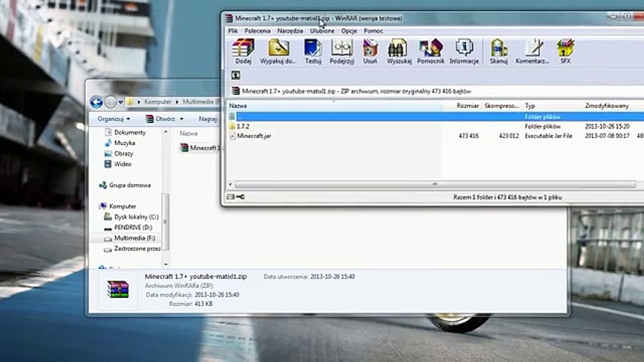Click the WinRAR archive icon in Explorer details pane

click(118, 289)
